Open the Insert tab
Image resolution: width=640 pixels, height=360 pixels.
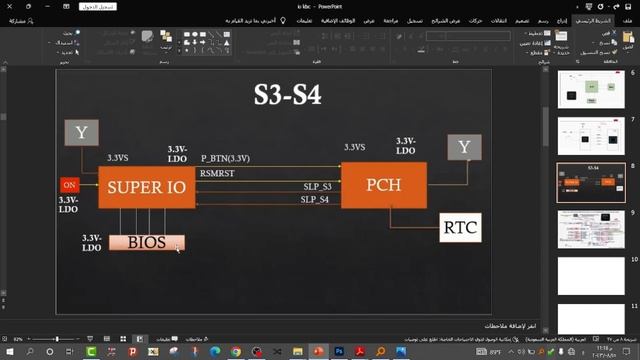(562, 21)
